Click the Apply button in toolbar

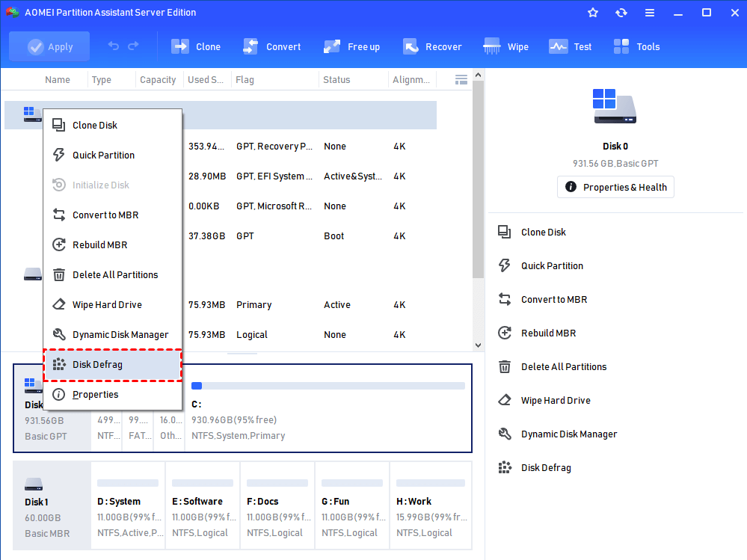pyautogui.click(x=49, y=46)
